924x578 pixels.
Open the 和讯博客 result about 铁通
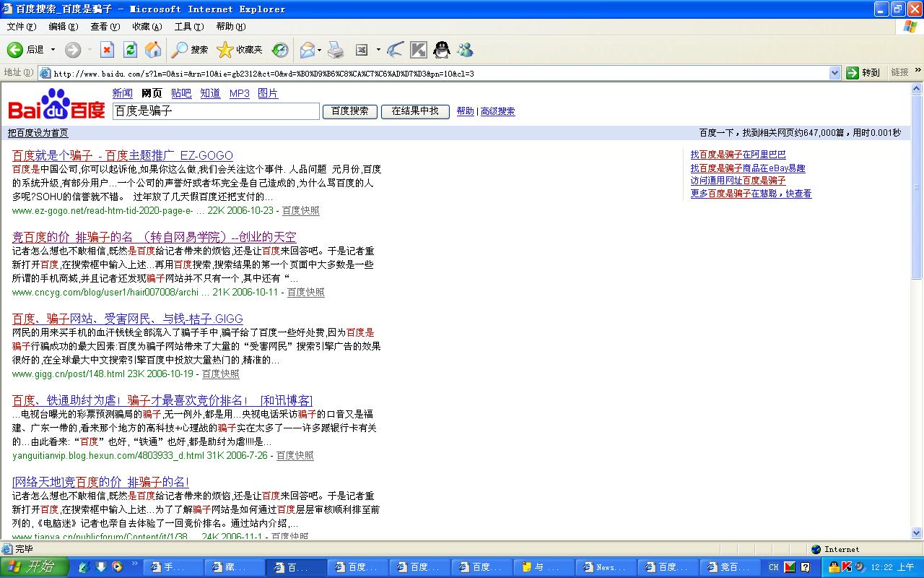(162, 400)
